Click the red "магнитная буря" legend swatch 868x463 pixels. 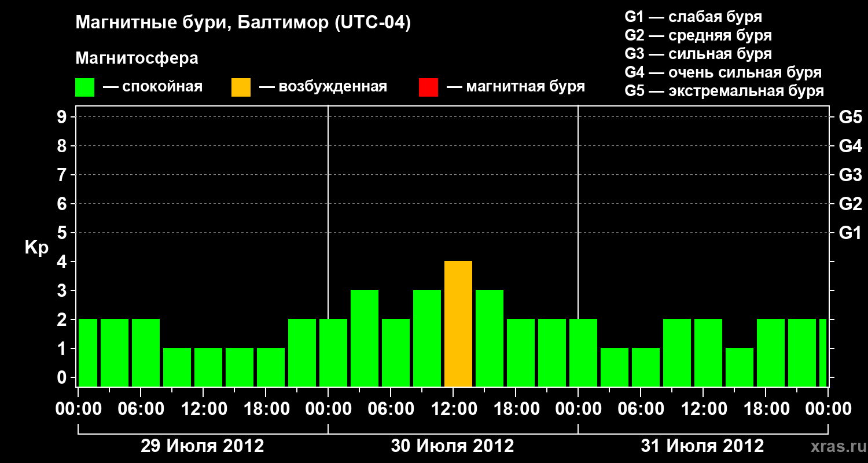click(428, 87)
